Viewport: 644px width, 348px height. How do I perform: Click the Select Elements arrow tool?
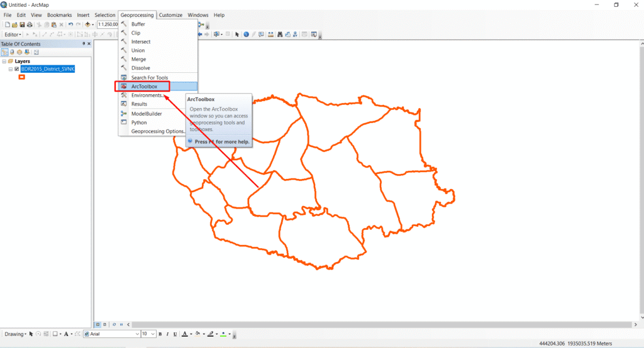click(237, 35)
